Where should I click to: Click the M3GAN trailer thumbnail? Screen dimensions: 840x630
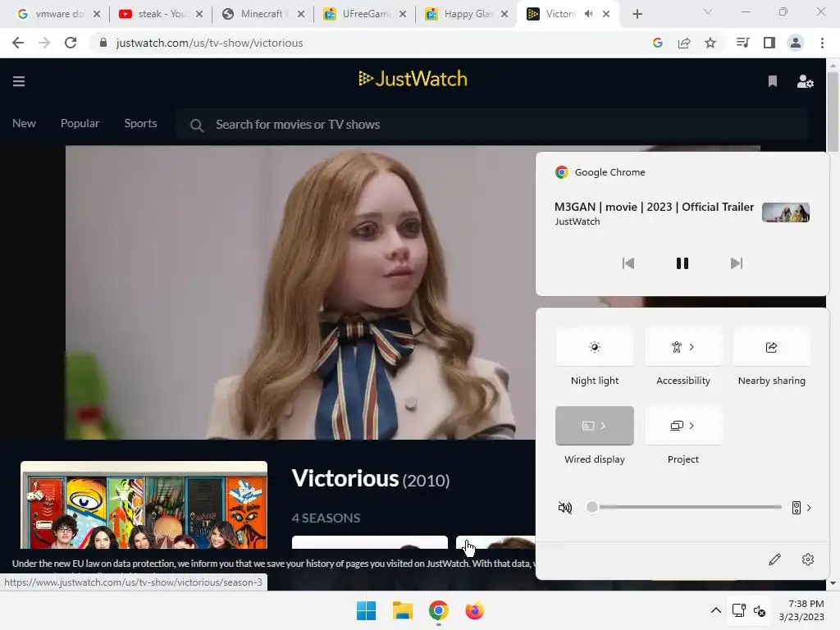[785, 212]
